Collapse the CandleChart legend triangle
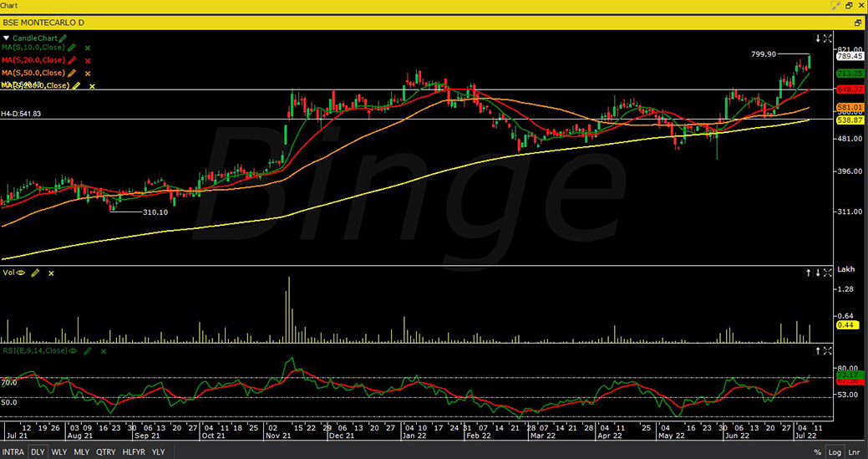Image resolution: width=868 pixels, height=459 pixels. [7, 38]
